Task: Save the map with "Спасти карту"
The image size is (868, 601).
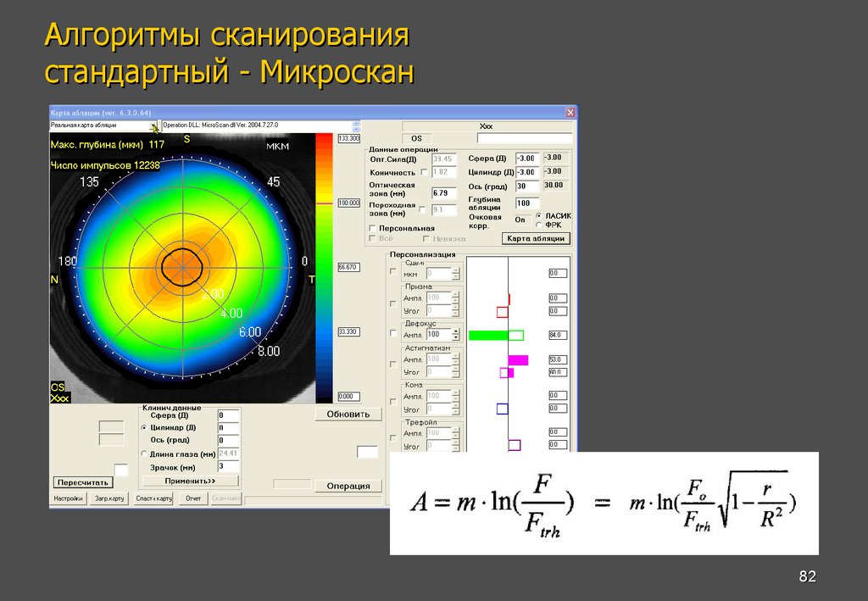Action: [154, 498]
